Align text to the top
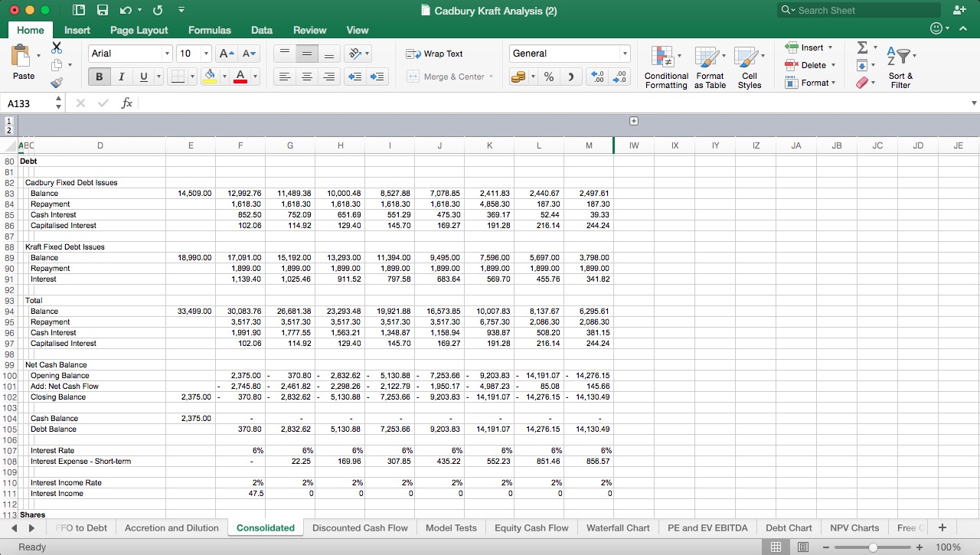Viewport: 980px width, 555px height. point(285,54)
